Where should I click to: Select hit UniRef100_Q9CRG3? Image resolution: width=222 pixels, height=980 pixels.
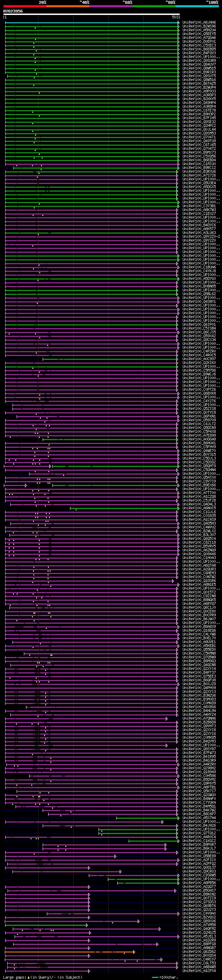(x=199, y=872)
